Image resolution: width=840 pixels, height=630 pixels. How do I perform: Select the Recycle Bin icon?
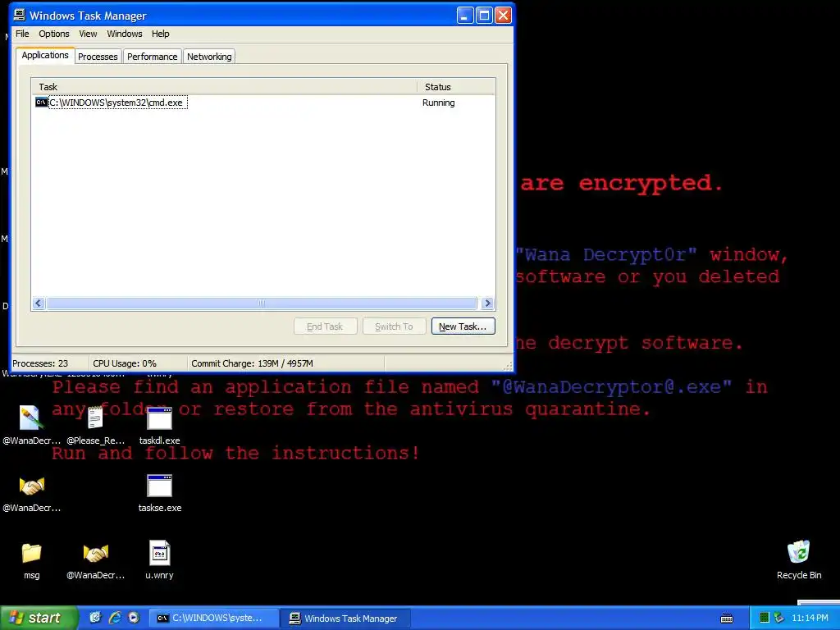click(799, 560)
